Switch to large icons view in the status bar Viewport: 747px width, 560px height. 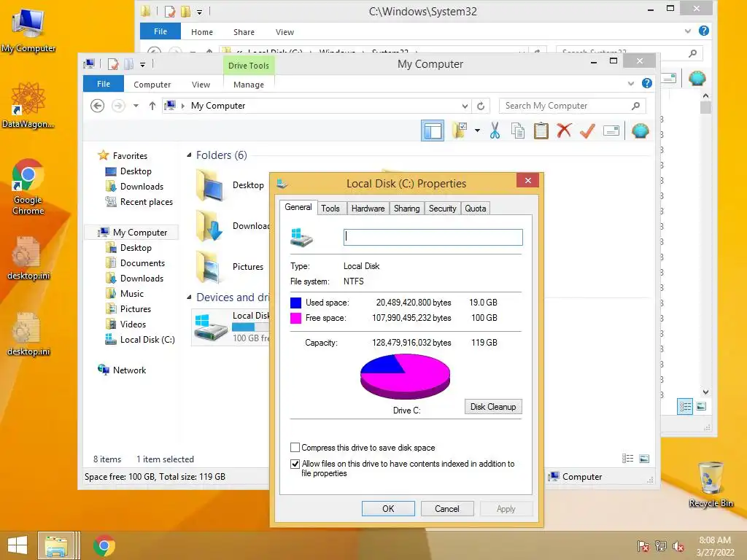pyautogui.click(x=644, y=459)
